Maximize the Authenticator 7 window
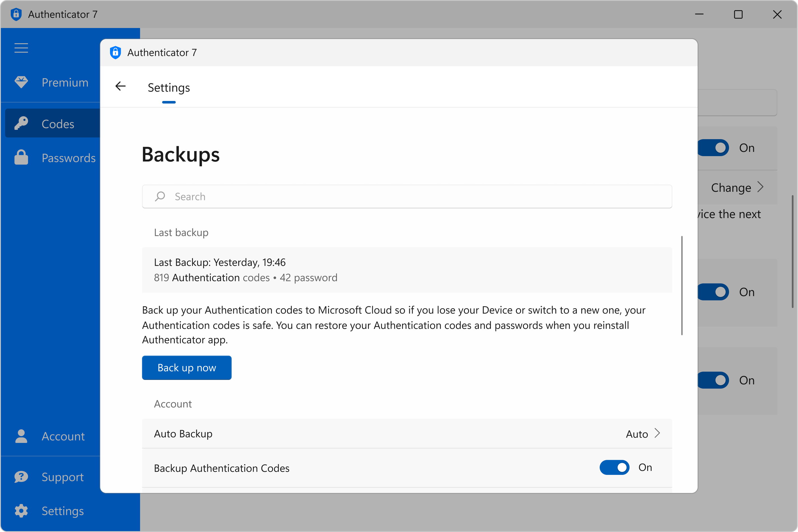Screen dimensions: 798x532 pos(738,14)
